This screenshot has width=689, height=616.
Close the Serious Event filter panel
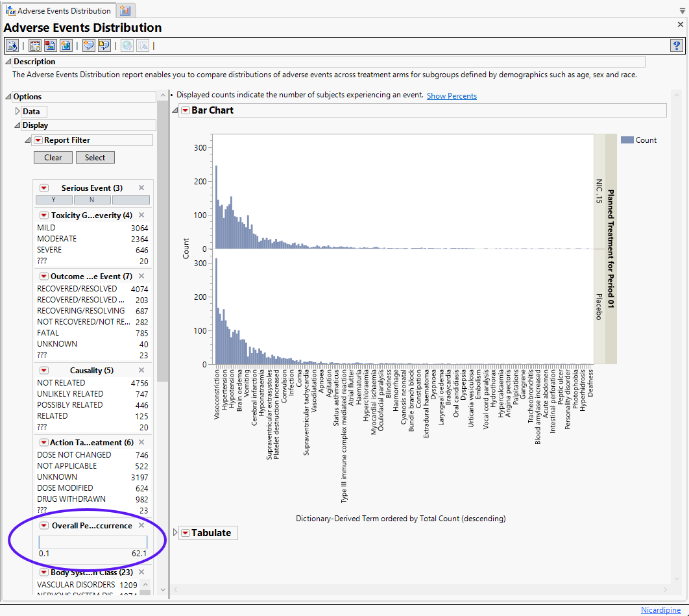pos(141,188)
